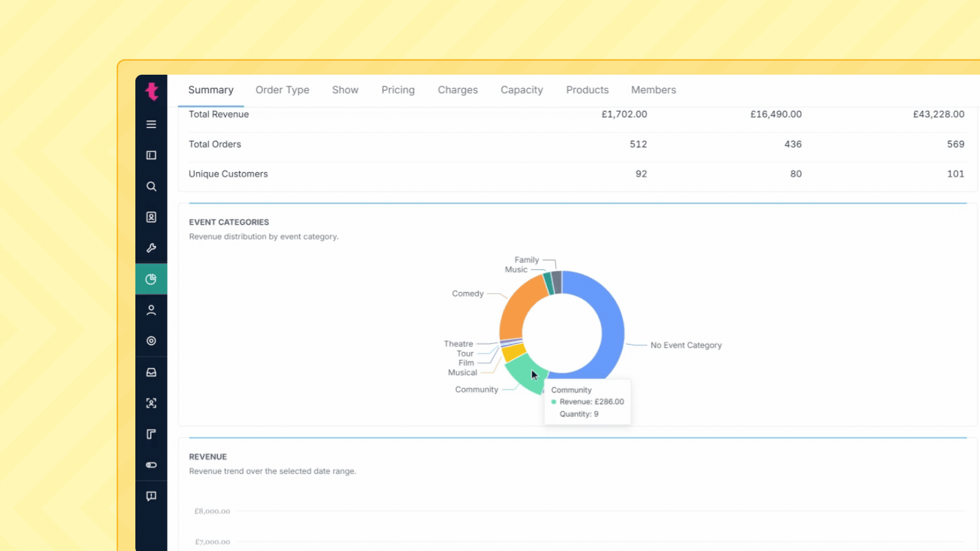Viewport: 980px width, 551px height.
Task: Click the "£43,228.00" revenue value
Action: tap(938, 114)
